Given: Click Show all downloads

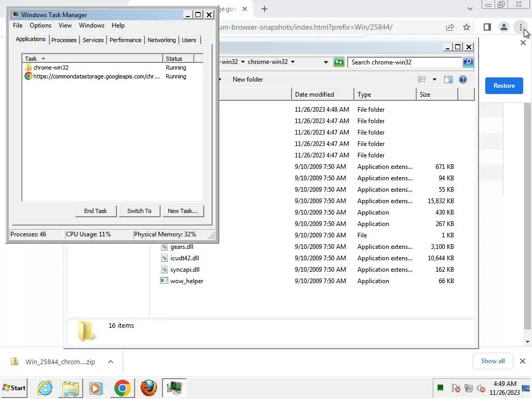Looking at the screenshot, I should [x=493, y=361].
